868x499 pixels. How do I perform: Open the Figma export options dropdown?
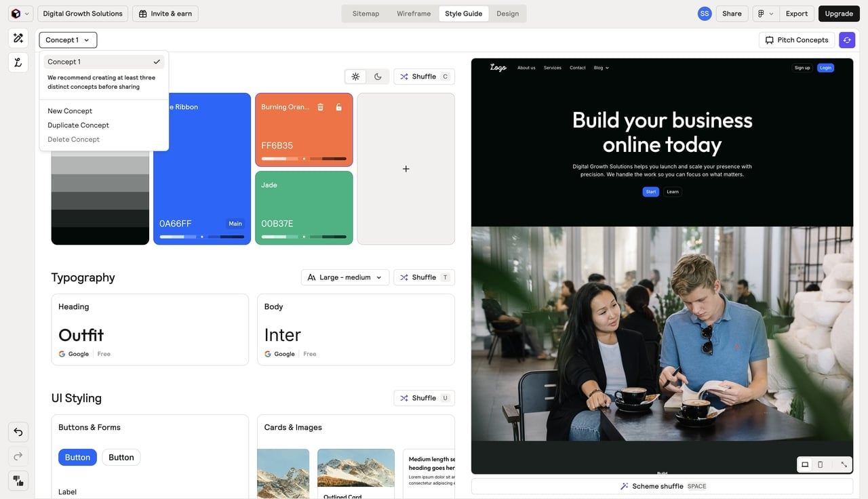766,14
